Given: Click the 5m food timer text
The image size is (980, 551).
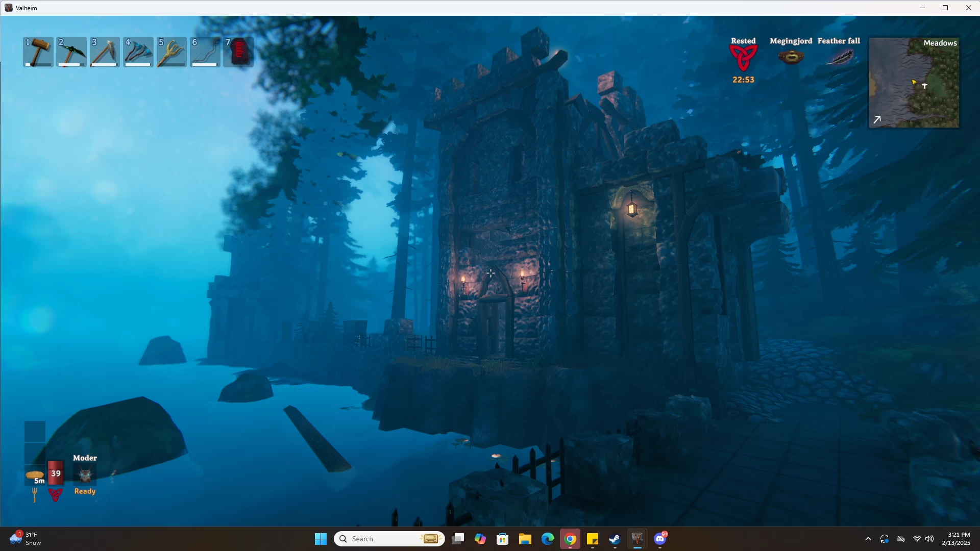Looking at the screenshot, I should click(39, 481).
